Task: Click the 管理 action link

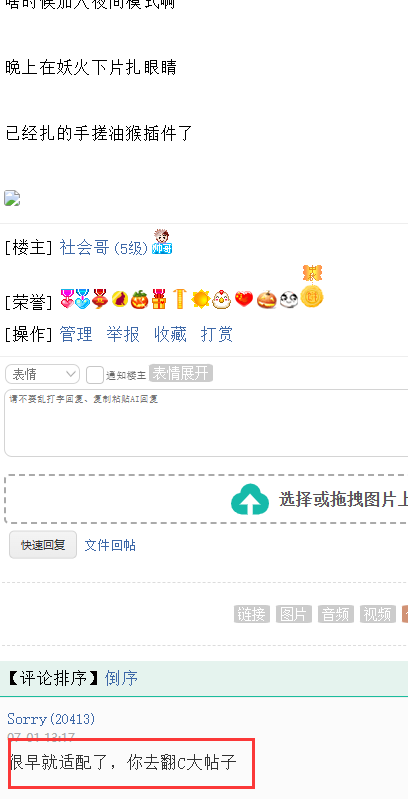Action: pos(76,334)
